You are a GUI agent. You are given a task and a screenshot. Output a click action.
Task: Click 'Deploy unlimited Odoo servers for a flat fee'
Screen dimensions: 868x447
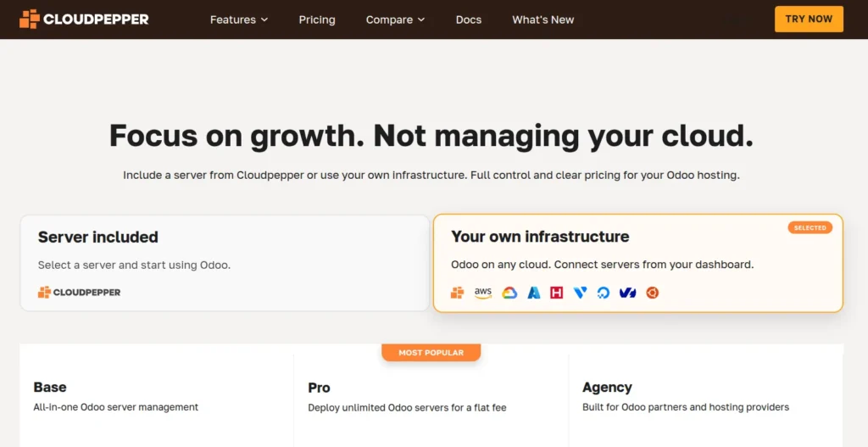coord(408,408)
